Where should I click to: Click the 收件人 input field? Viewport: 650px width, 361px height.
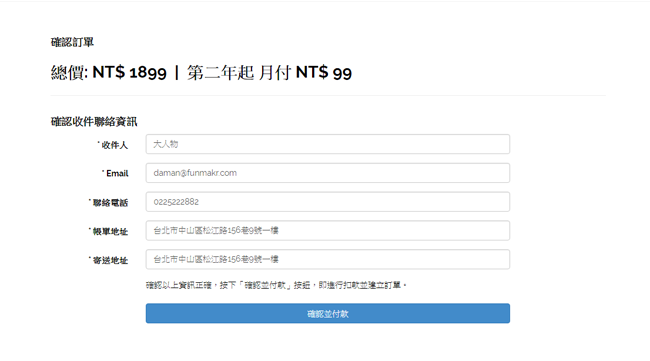point(327,144)
